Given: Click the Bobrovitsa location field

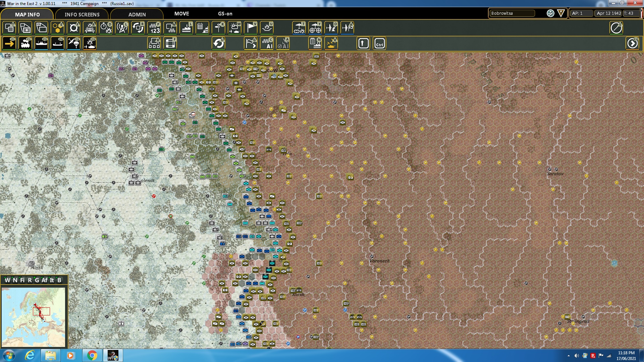Looking at the screenshot, I should [512, 13].
